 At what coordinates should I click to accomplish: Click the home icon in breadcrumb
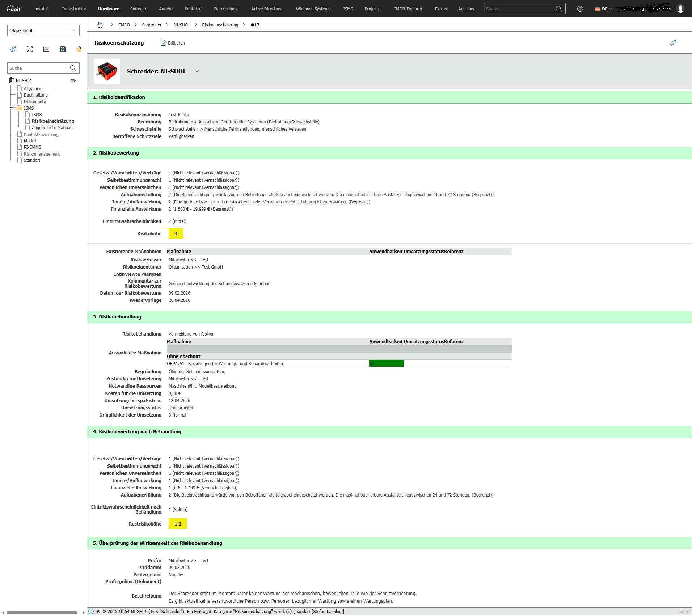[x=100, y=25]
